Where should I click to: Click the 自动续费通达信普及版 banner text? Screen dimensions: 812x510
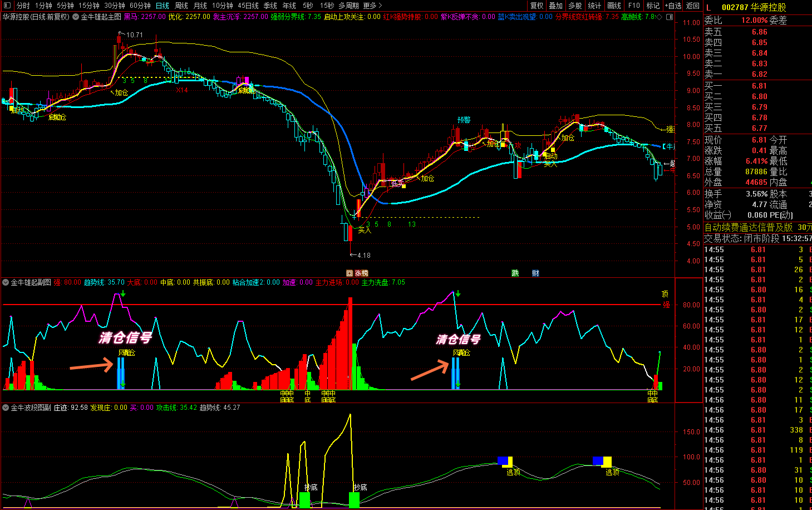click(749, 227)
